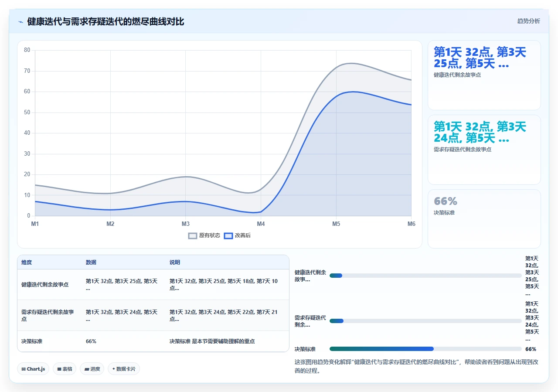Open the 需求存疑迭代剩余故事点 data card

tap(484, 150)
